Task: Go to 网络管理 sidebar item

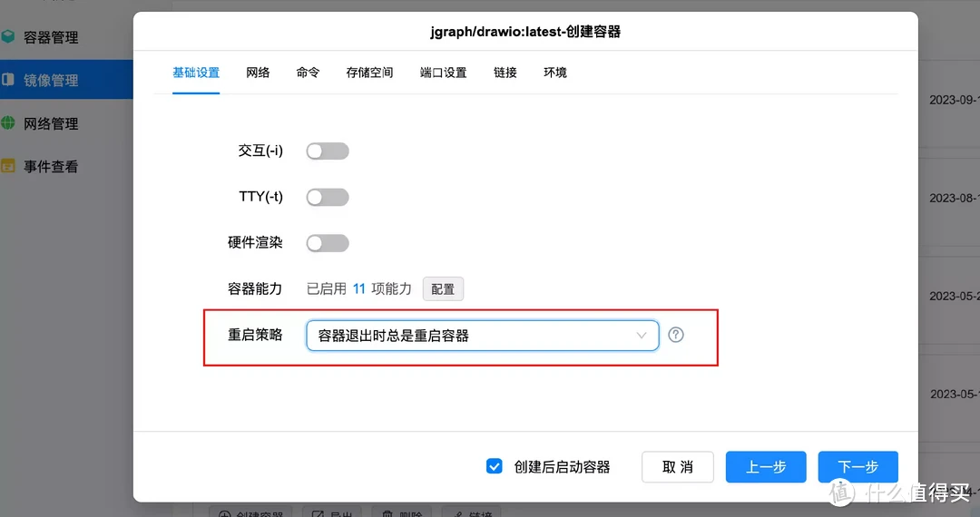Action: click(x=51, y=123)
